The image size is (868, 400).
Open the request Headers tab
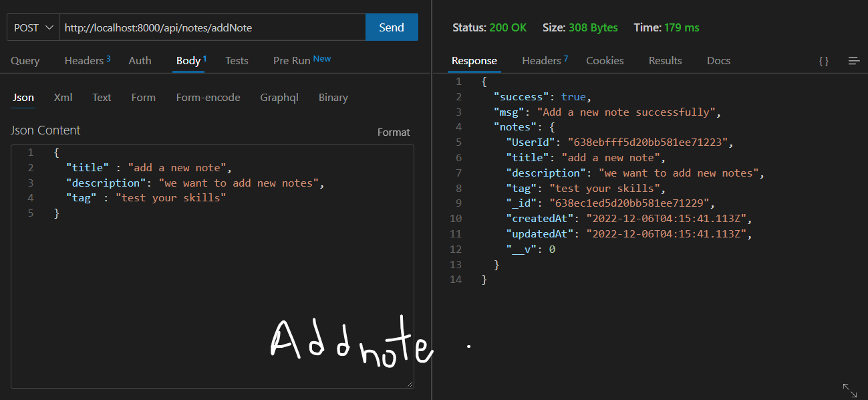(83, 60)
